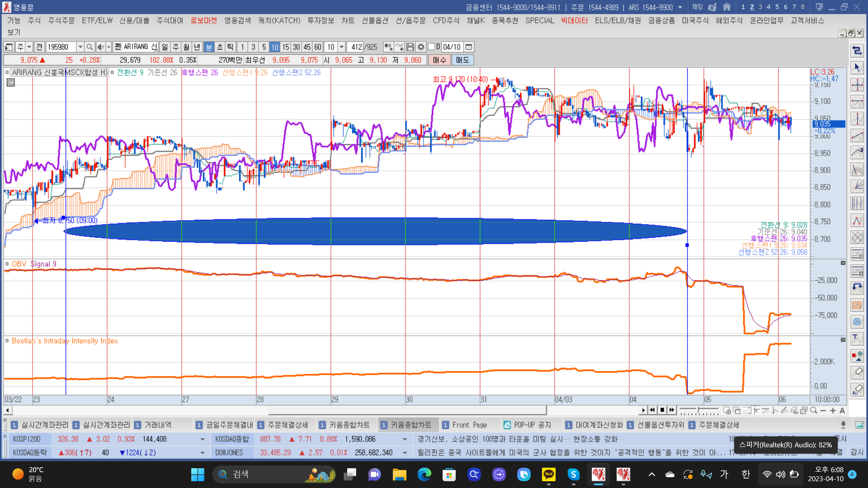Screen dimensions: 868x488
Task: Open the 차트 menu
Action: click(x=348, y=21)
